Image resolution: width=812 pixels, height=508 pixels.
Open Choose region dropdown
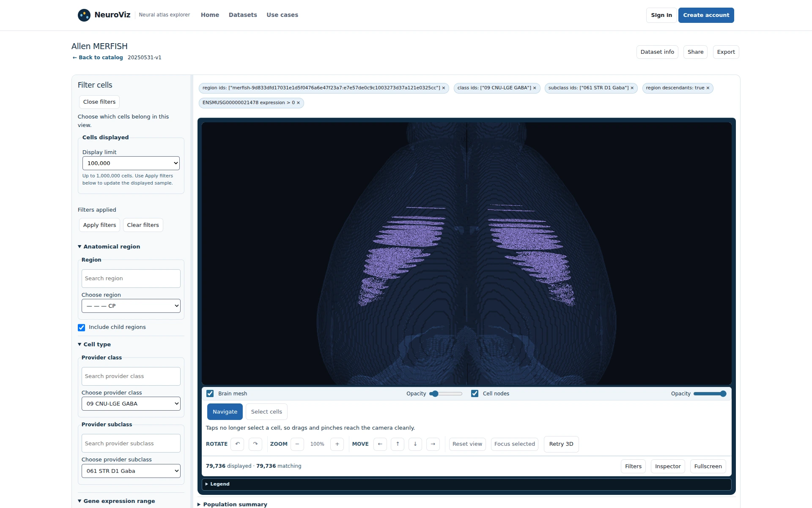[131, 306]
